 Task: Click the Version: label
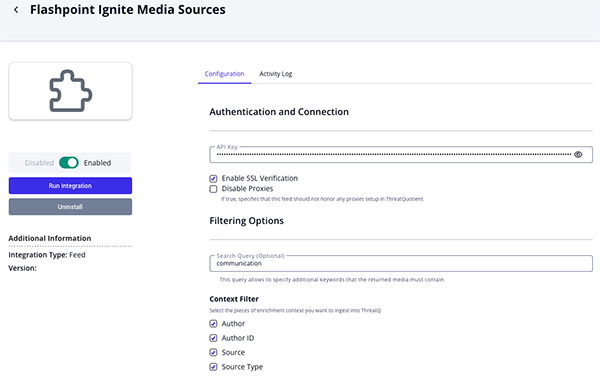[23, 268]
